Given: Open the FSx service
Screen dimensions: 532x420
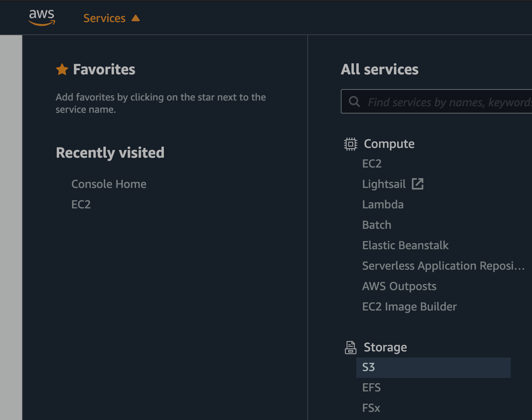Looking at the screenshot, I should coord(371,408).
